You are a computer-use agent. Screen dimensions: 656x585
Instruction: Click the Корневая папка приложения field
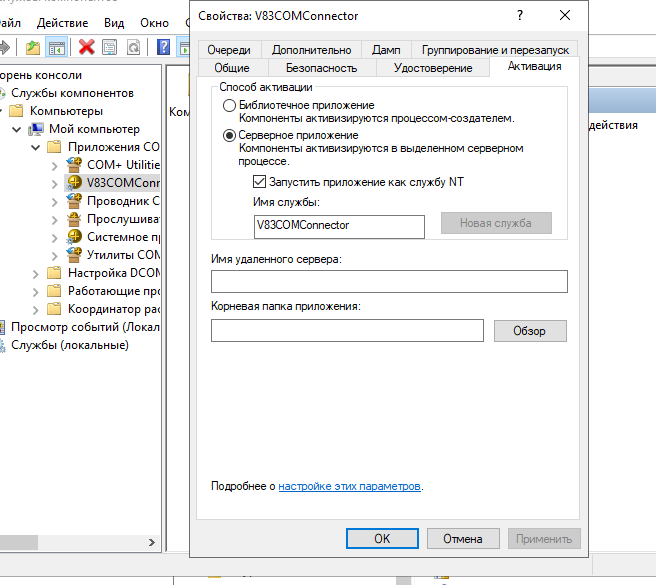coord(347,331)
